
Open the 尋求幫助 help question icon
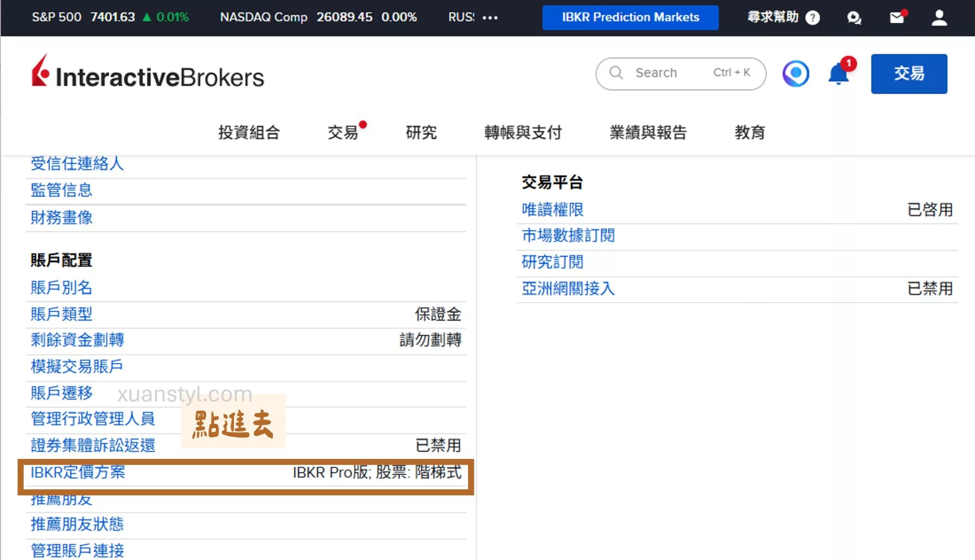[x=813, y=18]
